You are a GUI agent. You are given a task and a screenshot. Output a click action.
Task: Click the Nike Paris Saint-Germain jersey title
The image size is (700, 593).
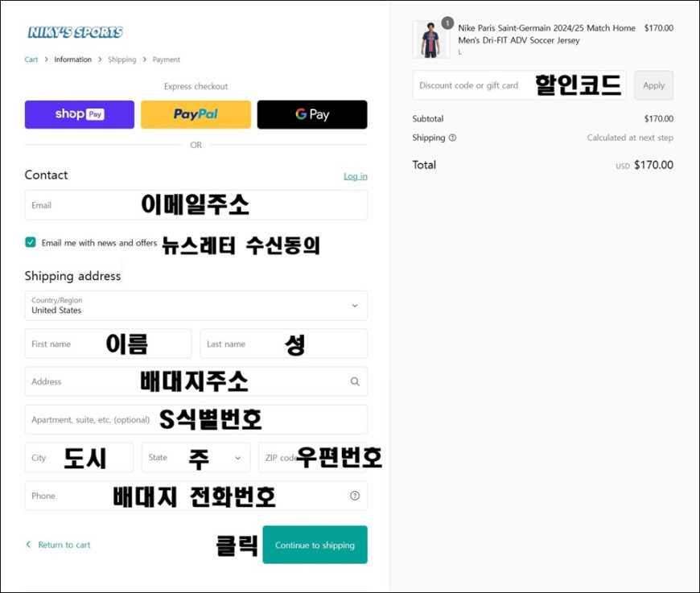click(546, 34)
